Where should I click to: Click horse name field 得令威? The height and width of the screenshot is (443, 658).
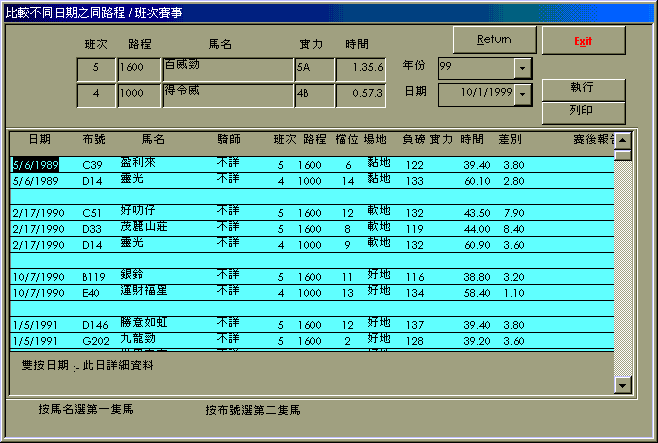[228, 95]
